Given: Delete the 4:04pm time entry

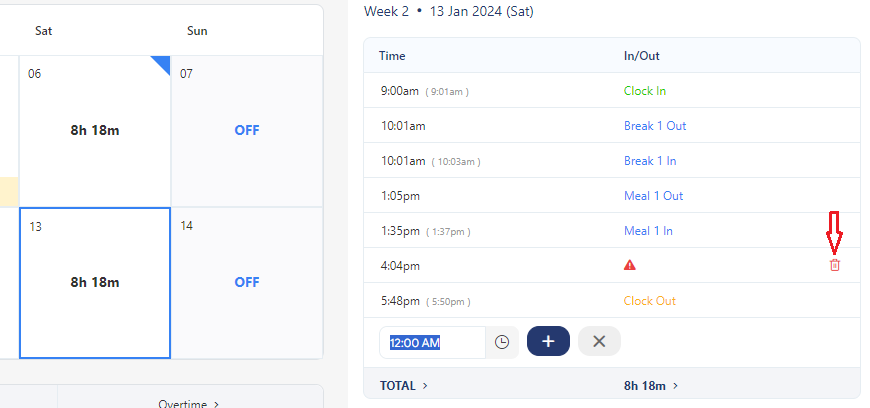Looking at the screenshot, I should (835, 265).
